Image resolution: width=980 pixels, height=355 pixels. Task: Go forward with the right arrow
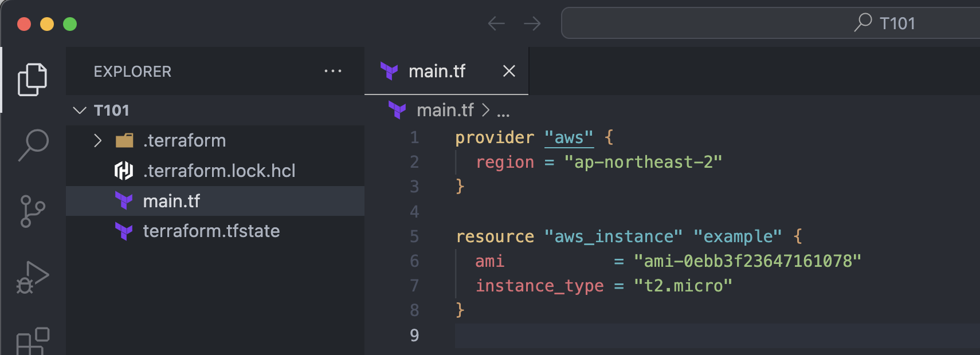pos(532,23)
